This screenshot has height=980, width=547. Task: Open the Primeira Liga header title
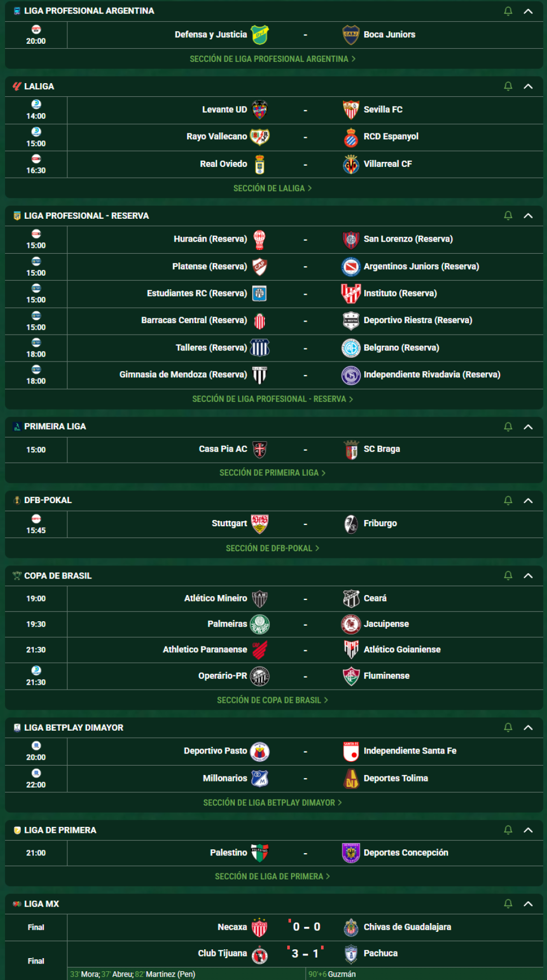tap(55, 427)
